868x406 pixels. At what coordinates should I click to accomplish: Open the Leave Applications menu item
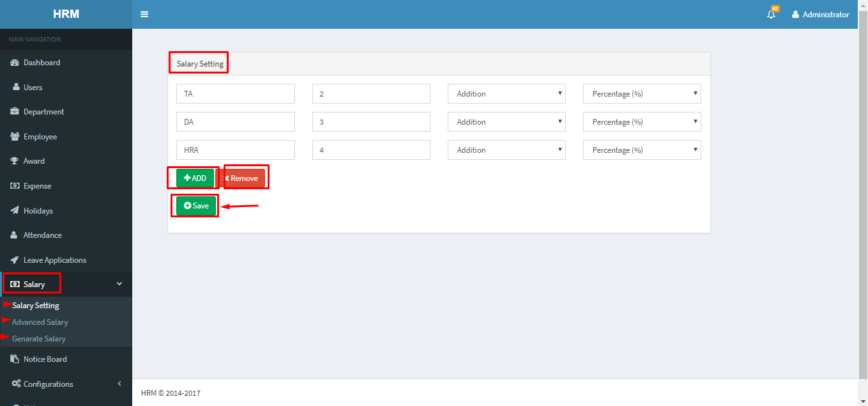pyautogui.click(x=66, y=260)
